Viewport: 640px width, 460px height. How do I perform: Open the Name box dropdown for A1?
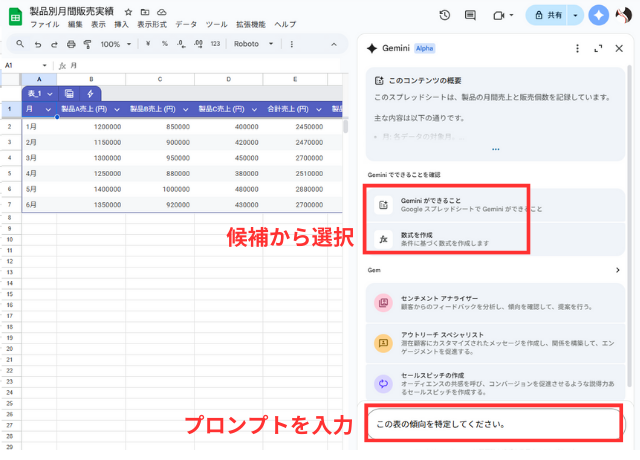tap(44, 65)
